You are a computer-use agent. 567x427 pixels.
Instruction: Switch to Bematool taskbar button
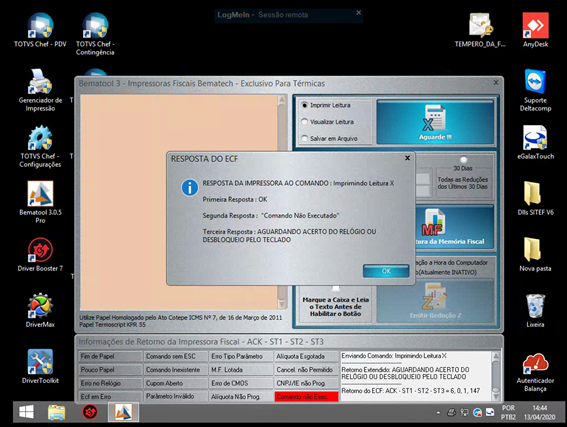tap(123, 412)
